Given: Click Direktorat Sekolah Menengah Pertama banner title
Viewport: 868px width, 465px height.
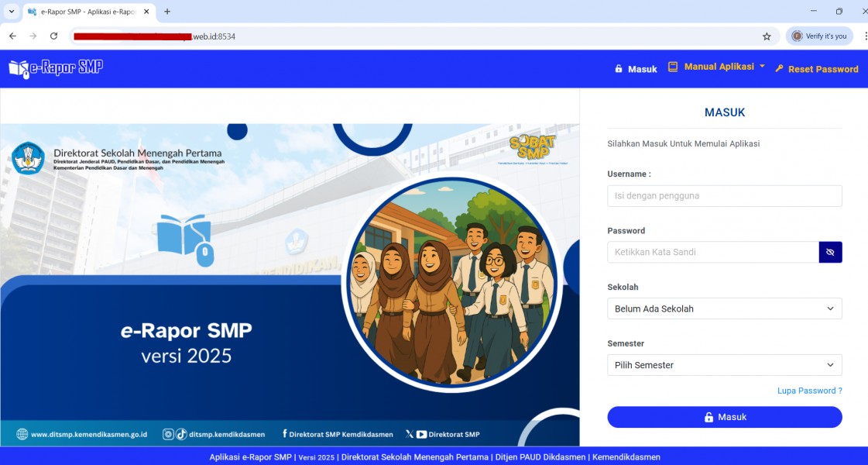Looking at the screenshot, I should click(x=137, y=153).
